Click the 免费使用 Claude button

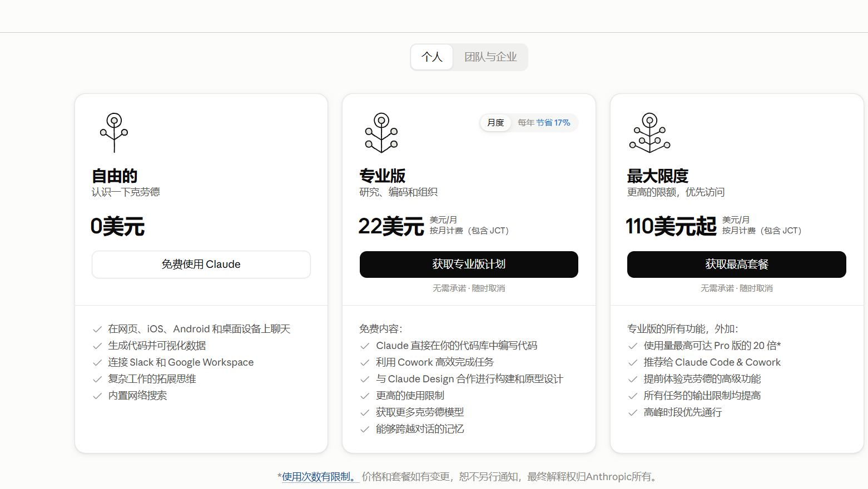(201, 265)
